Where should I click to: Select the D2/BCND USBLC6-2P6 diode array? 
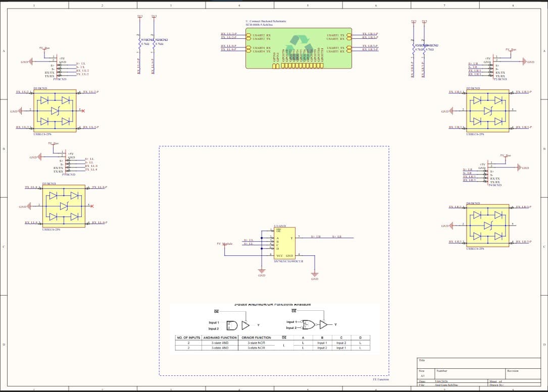(x=487, y=110)
